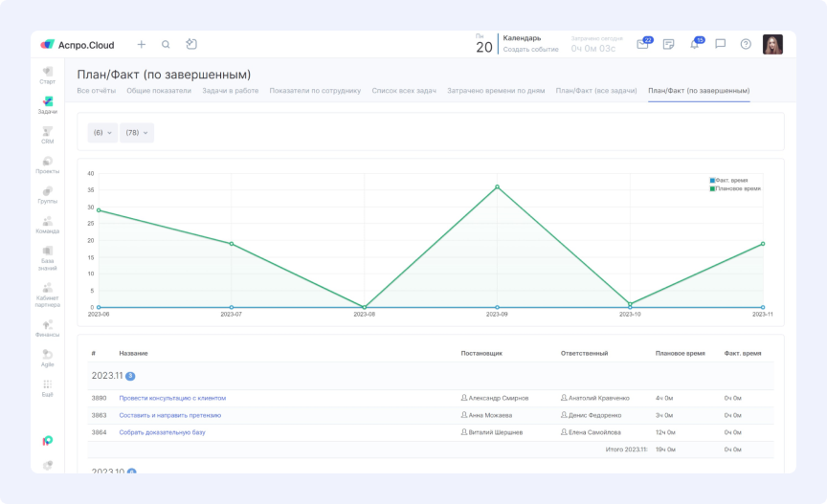Open Группы from the left sidebar
This screenshot has height=504, width=827.
pos(48,194)
